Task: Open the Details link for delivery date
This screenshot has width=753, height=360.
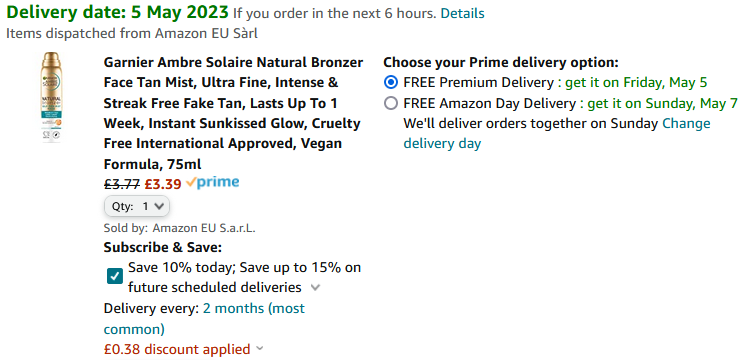Action: (x=462, y=13)
